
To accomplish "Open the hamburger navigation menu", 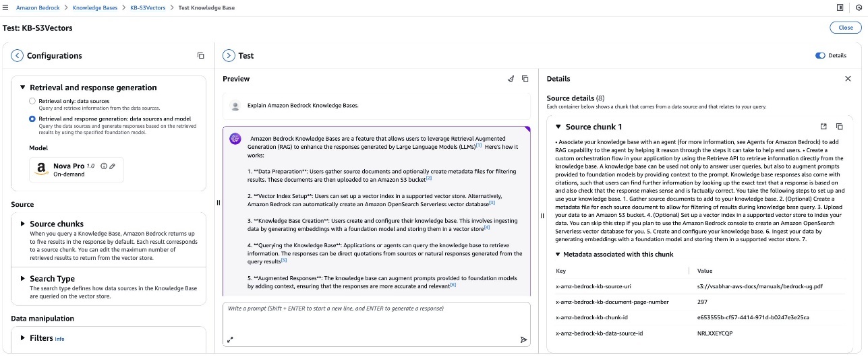I will click(x=5, y=7).
